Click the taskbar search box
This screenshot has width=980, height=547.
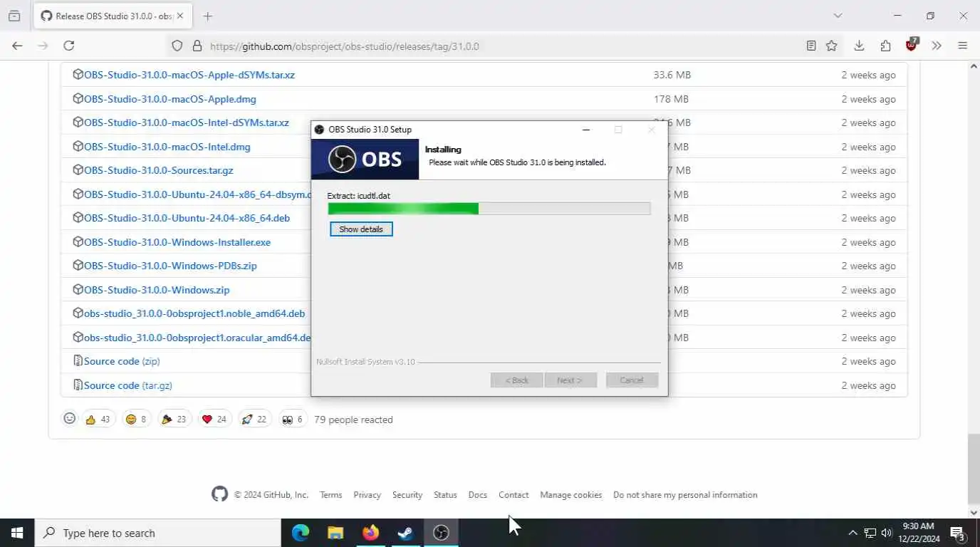158,533
